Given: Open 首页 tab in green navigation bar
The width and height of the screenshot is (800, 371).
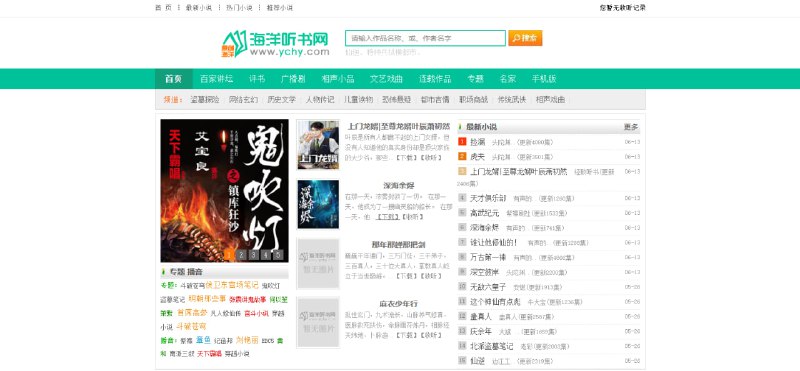Looking at the screenshot, I should click(x=173, y=79).
